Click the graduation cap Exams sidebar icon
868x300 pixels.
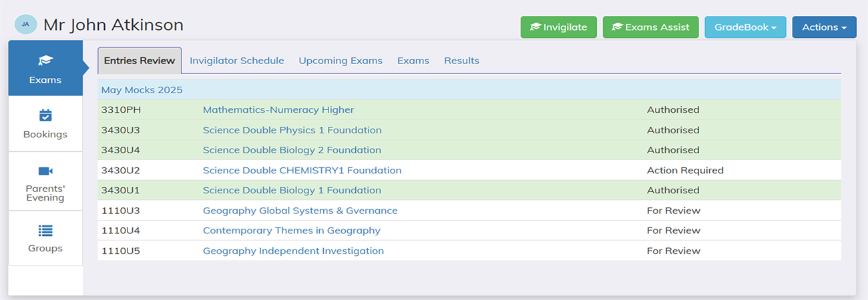[x=45, y=61]
